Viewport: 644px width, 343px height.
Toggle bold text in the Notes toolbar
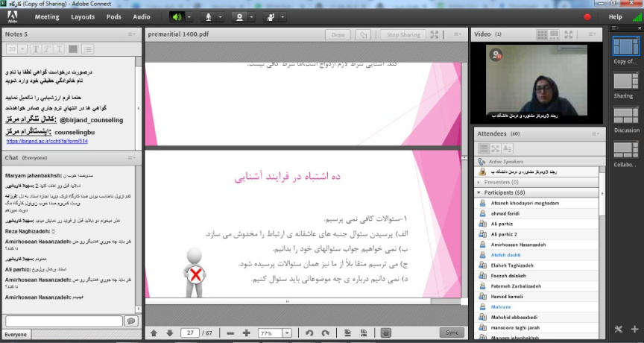tap(36, 49)
